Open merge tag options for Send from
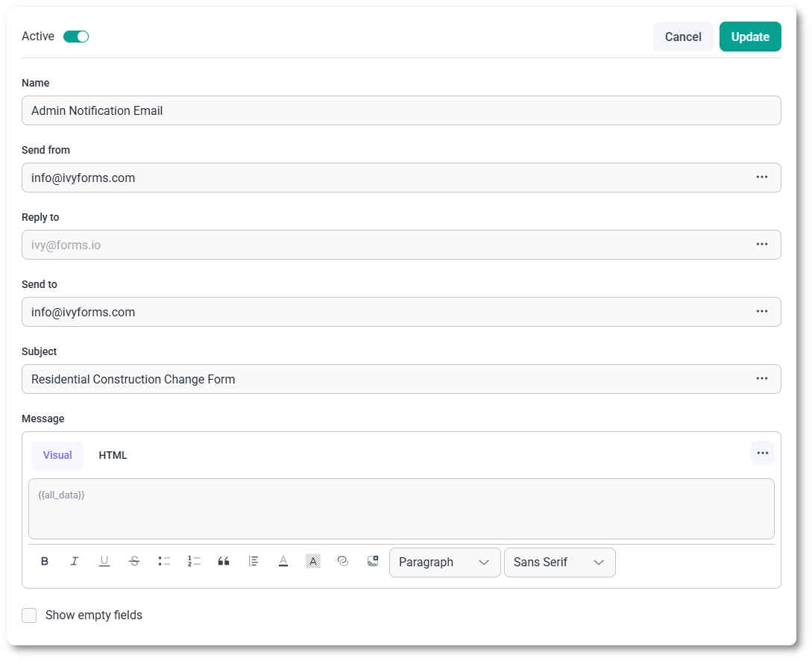Screen dimensions: 812x661 (762, 177)
